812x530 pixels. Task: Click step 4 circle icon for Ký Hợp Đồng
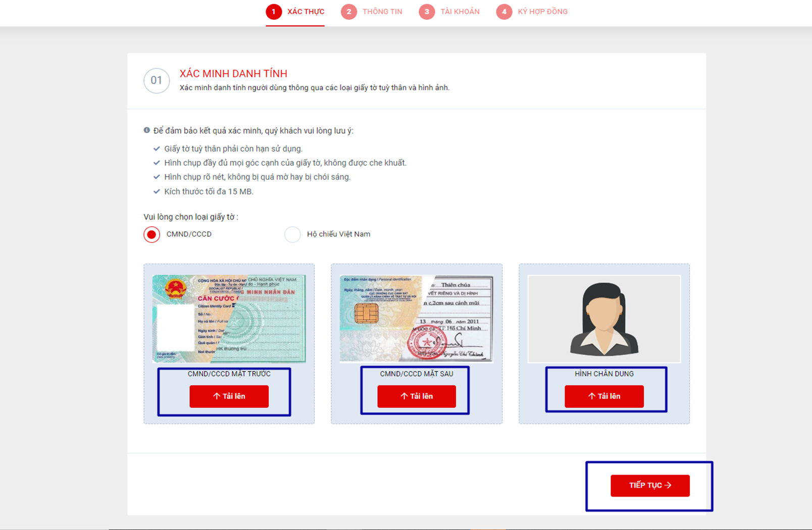(x=504, y=12)
